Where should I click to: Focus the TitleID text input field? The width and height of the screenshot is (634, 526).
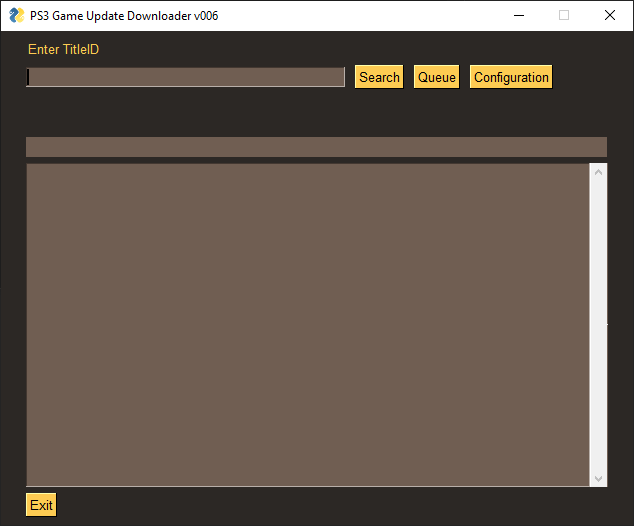coord(185,77)
